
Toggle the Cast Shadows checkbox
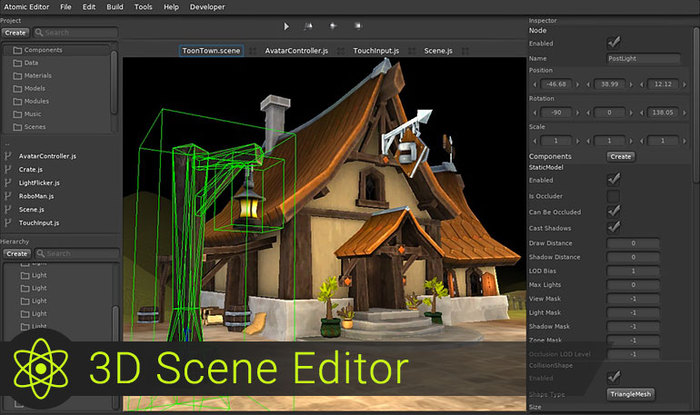point(614,227)
